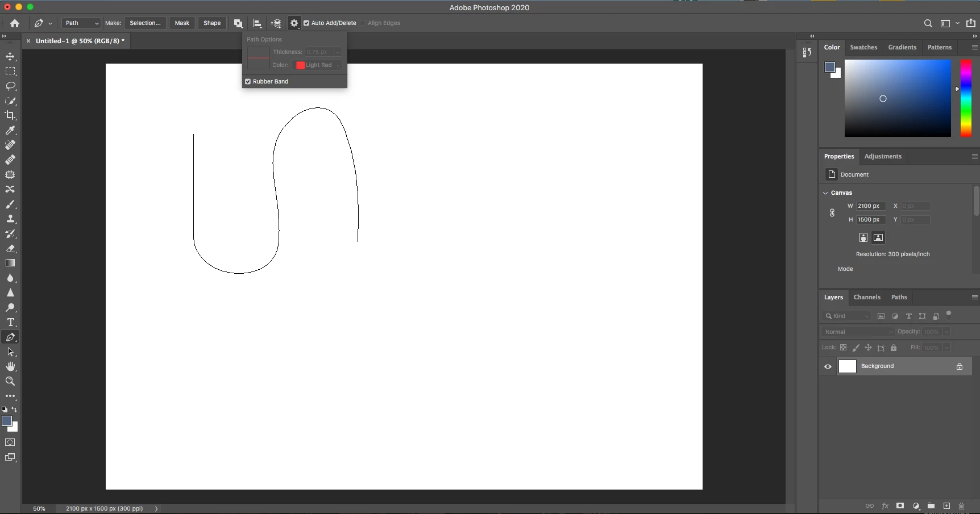Activate the Horizontal Type tool
The width and height of the screenshot is (980, 514).
10,322
